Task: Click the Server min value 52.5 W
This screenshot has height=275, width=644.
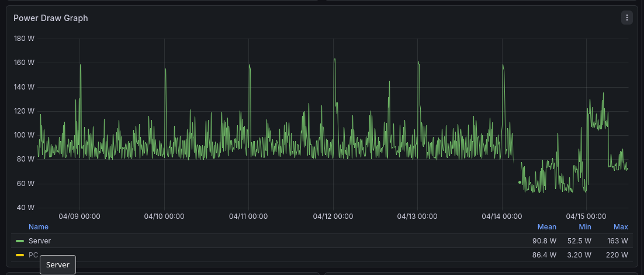Action: pyautogui.click(x=579, y=241)
